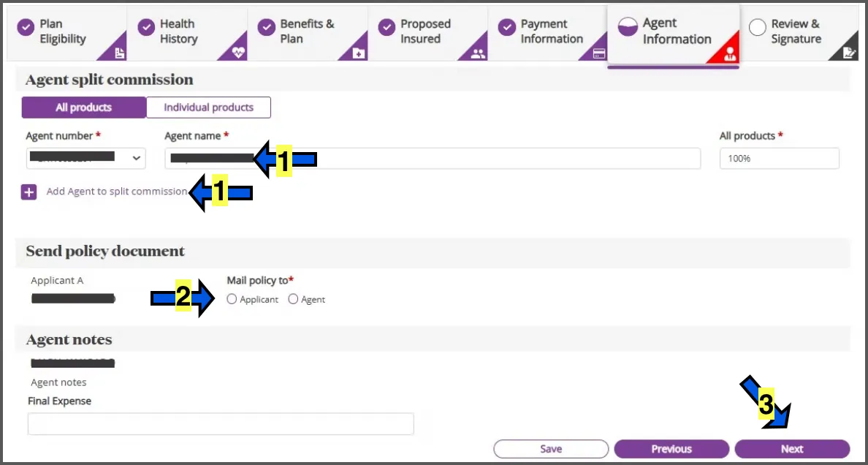Choose the All products toggle button
The image size is (868, 465).
point(83,107)
